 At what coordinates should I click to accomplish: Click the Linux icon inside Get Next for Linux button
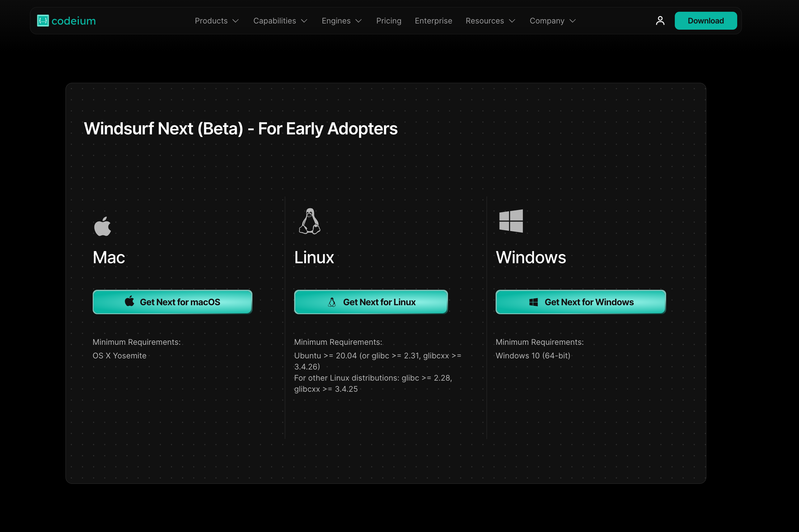(x=331, y=302)
